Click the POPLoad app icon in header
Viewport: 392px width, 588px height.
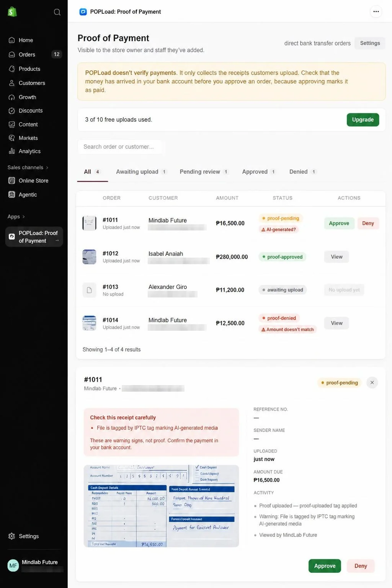click(x=83, y=12)
